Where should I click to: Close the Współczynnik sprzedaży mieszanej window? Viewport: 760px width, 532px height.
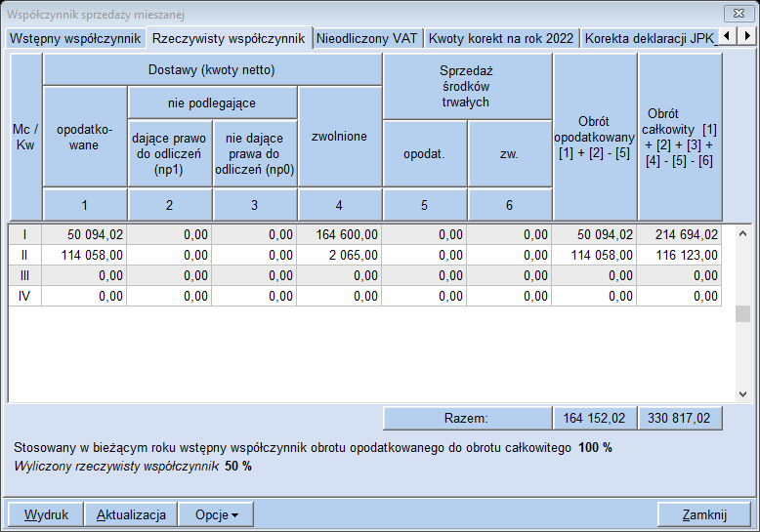[737, 14]
